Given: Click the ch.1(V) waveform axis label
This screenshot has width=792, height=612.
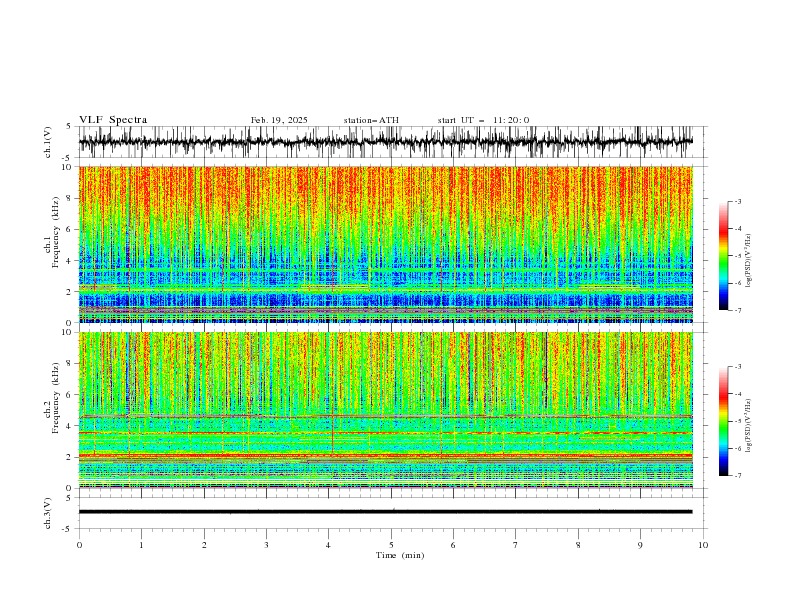Looking at the screenshot, I should coord(48,142).
